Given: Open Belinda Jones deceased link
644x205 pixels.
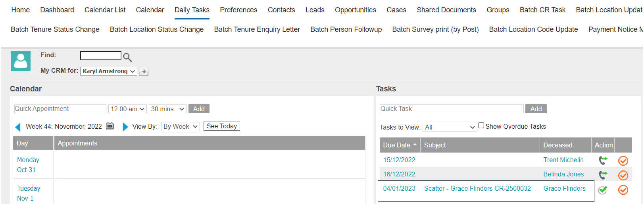Looking at the screenshot, I should 563,174.
